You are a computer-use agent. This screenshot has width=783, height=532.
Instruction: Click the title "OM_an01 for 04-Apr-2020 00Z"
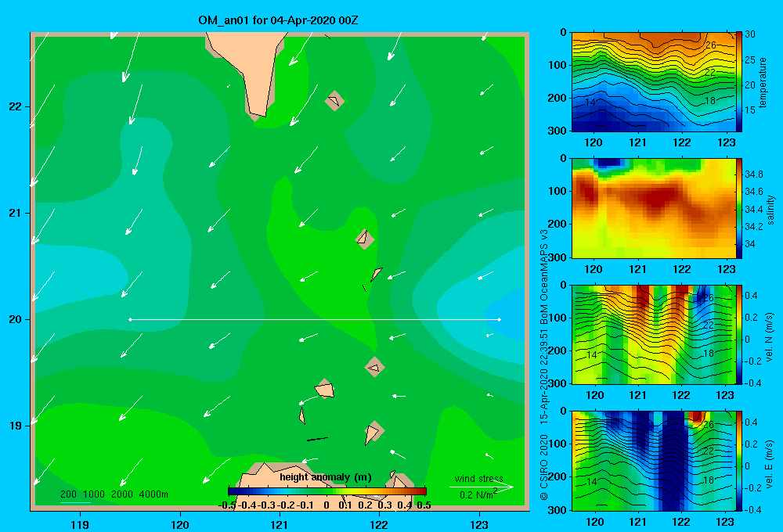point(278,20)
